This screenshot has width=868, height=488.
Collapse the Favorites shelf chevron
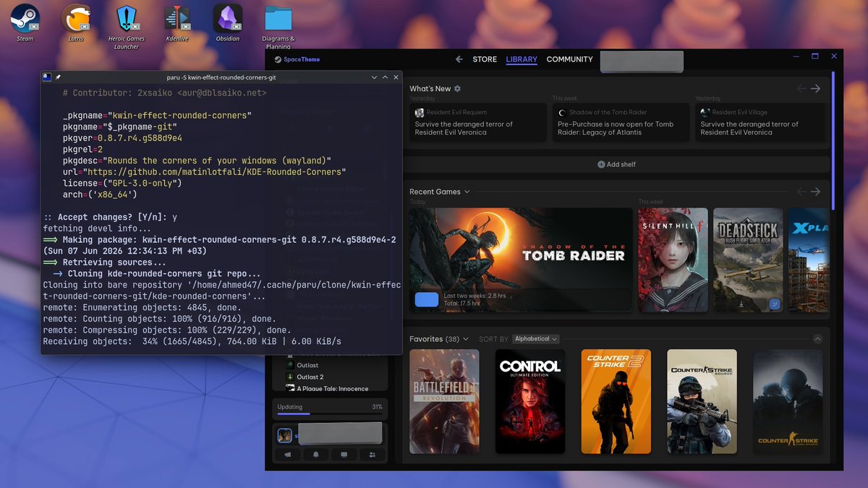(817, 339)
